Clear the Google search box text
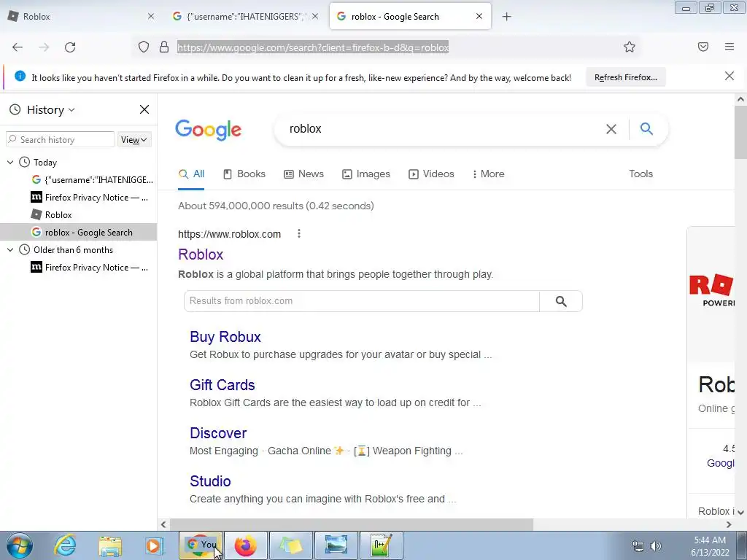Viewport: 747px width, 560px height. (611, 129)
